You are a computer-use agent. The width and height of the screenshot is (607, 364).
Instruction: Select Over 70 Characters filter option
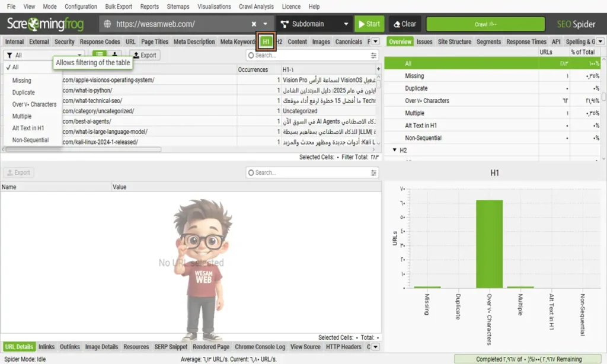[x=34, y=104]
